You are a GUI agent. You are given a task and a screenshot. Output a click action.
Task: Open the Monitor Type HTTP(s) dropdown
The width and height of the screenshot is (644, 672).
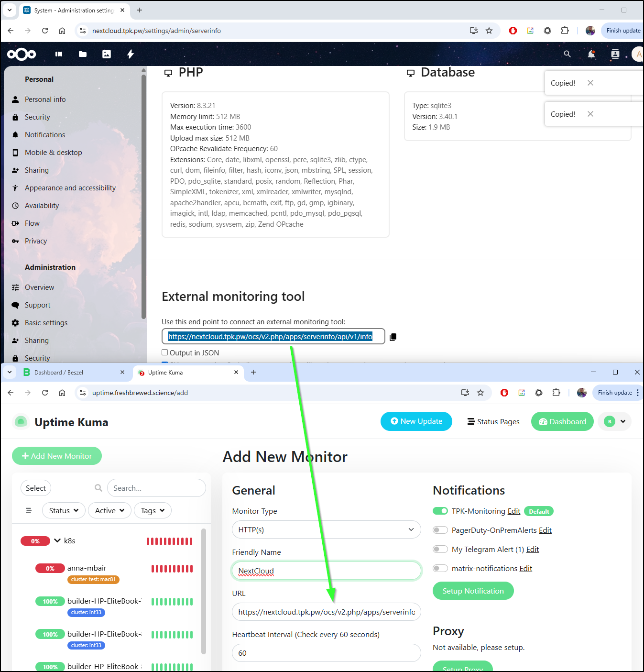(326, 529)
